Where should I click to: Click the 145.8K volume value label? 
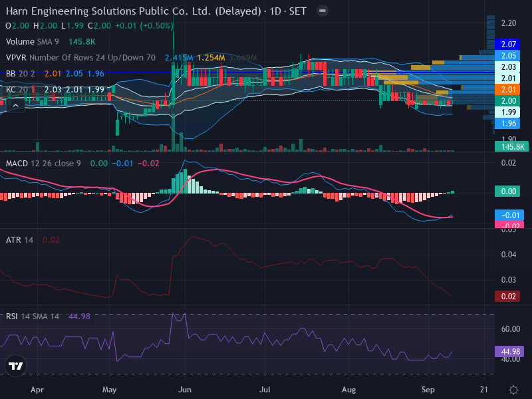(511, 146)
